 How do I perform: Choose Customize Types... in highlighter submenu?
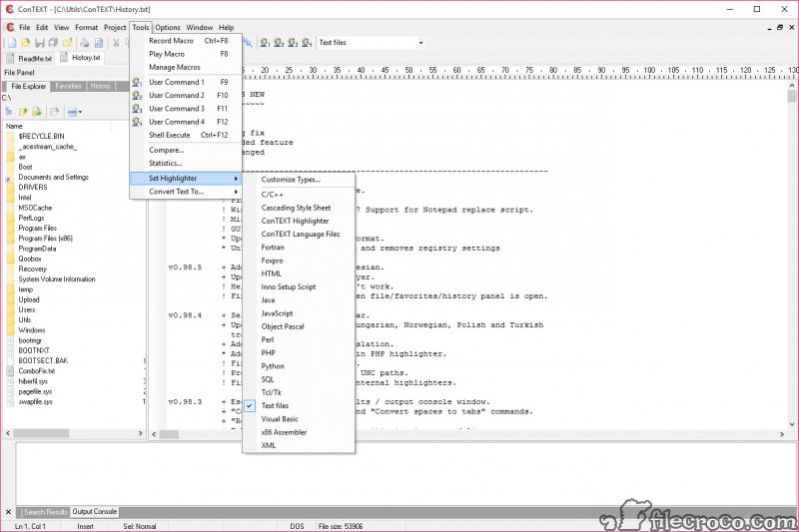click(299, 180)
